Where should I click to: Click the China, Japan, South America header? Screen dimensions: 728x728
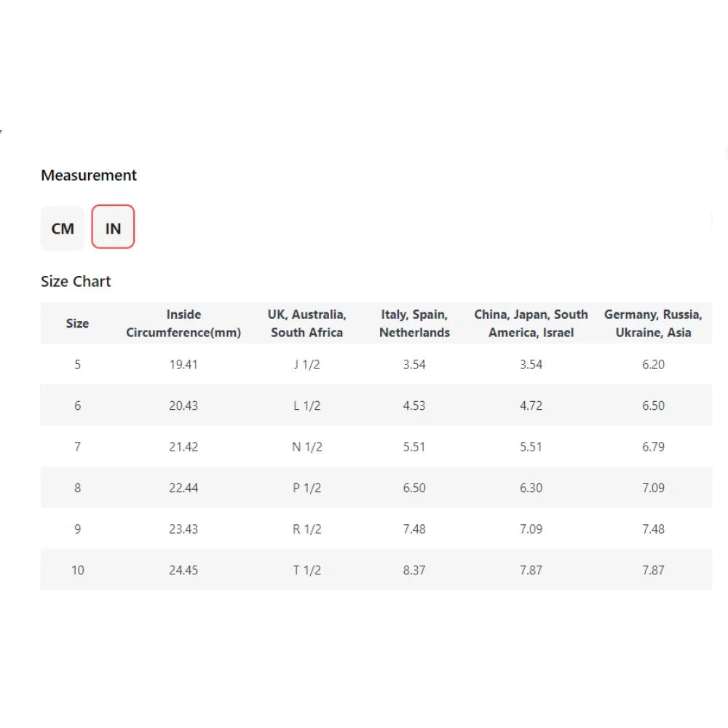(531, 323)
